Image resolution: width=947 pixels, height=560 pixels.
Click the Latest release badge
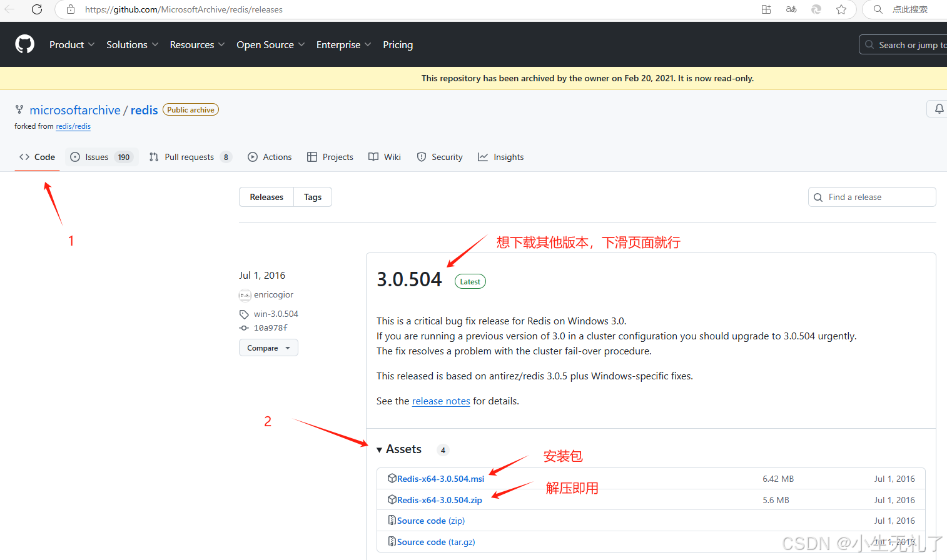pyautogui.click(x=470, y=281)
